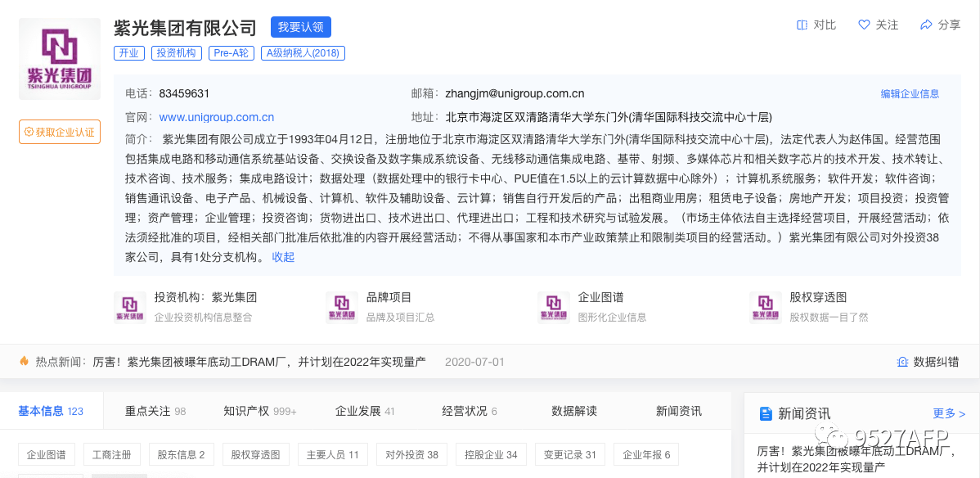Click the 我要认领 button

pos(300,27)
